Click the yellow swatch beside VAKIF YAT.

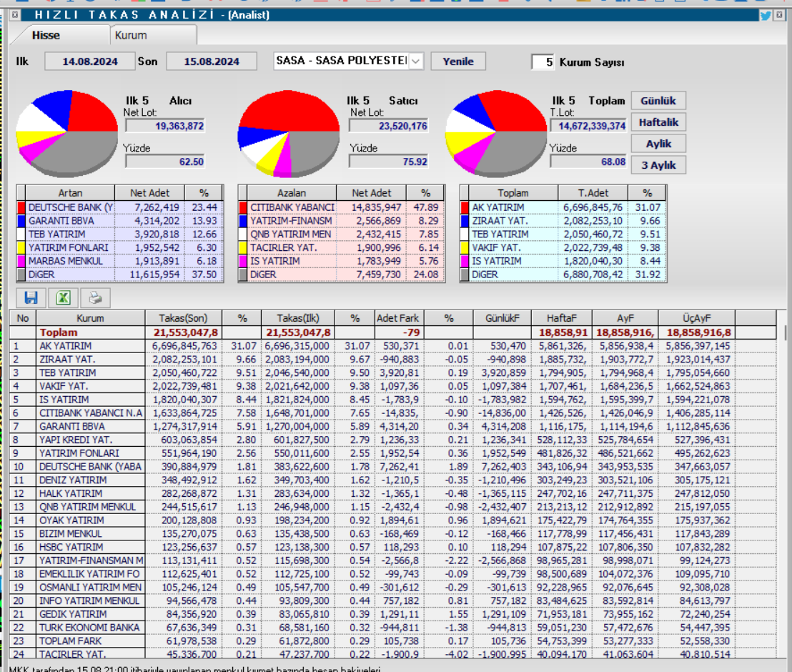coord(465,247)
